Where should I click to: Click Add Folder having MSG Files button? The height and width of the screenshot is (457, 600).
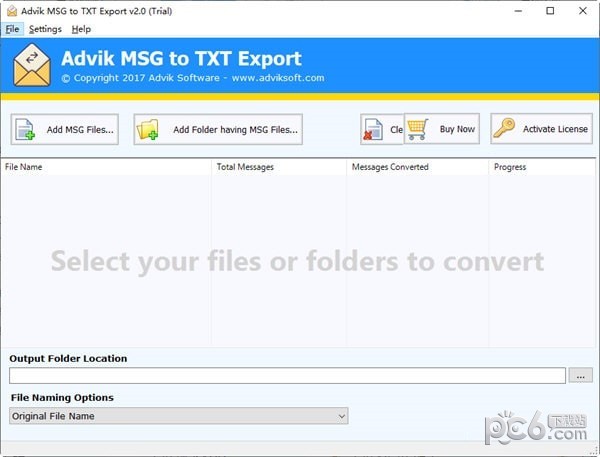click(218, 129)
